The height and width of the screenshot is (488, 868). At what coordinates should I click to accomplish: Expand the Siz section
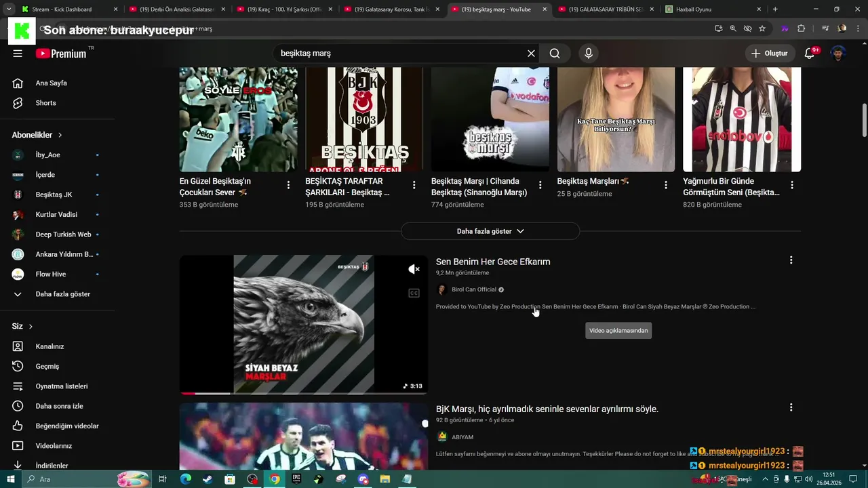(22, 326)
